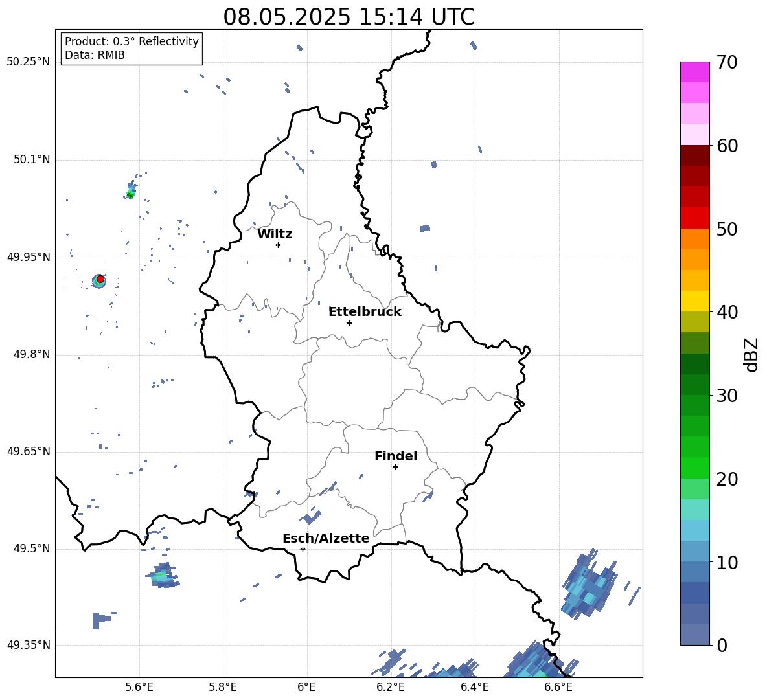Click the 5.6°E longitude label
Viewport: 767px width, 700px height.
pyautogui.click(x=139, y=687)
